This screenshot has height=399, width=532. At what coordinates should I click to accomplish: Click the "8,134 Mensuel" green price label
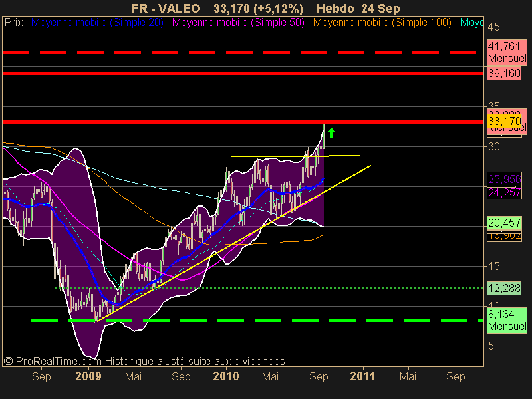tap(507, 320)
